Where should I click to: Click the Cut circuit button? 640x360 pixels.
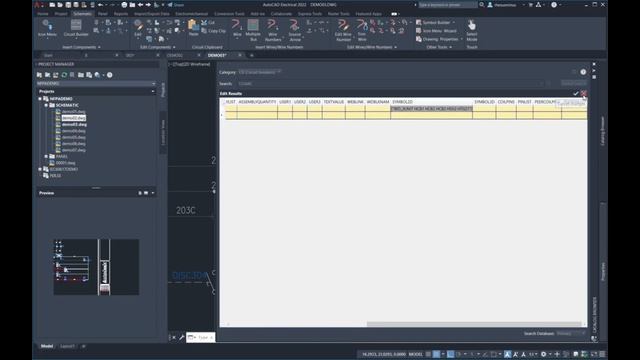point(208,22)
